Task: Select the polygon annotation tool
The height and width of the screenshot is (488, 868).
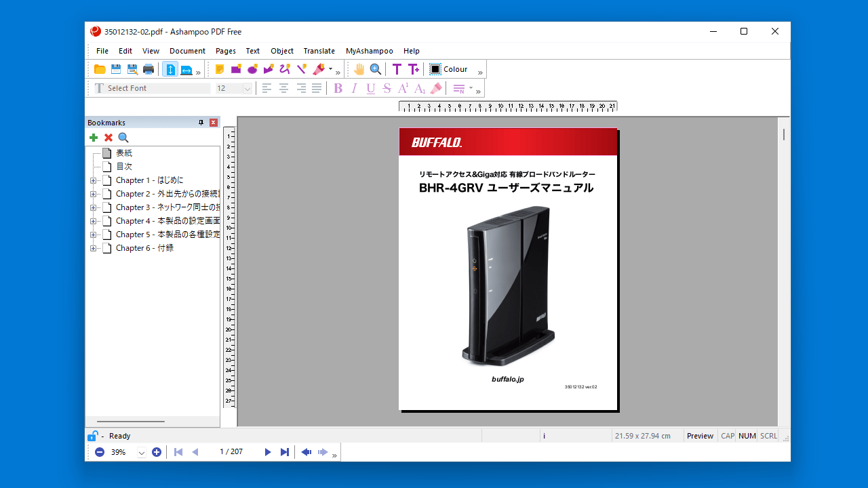Action: [x=269, y=69]
